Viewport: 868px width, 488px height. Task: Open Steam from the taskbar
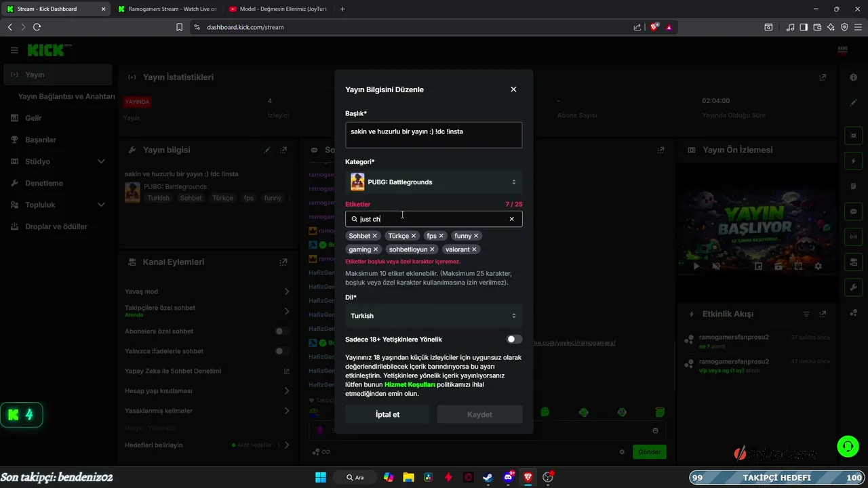pyautogui.click(x=488, y=477)
